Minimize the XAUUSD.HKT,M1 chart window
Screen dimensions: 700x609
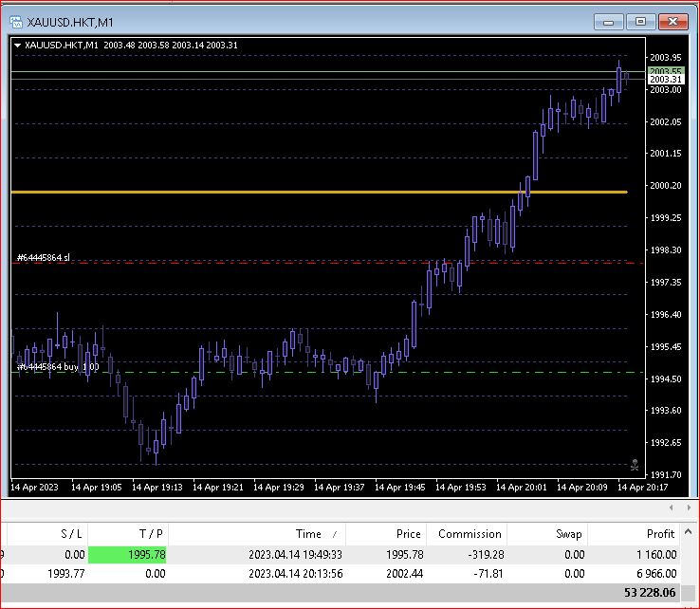(608, 21)
